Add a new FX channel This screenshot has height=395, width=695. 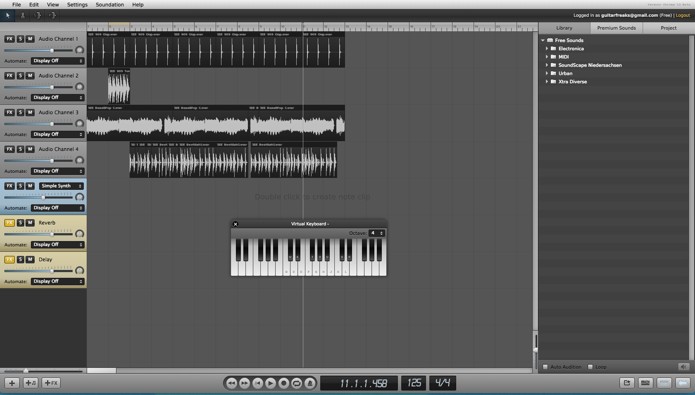click(51, 383)
